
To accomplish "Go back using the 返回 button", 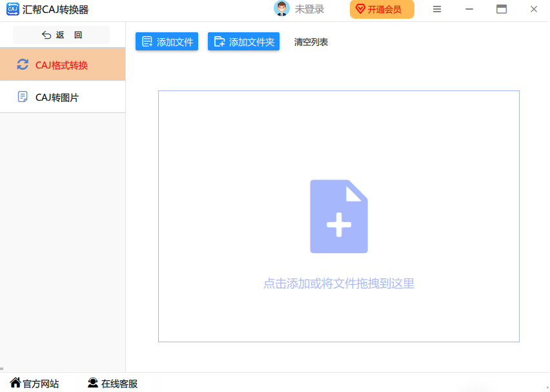I will click(61, 35).
